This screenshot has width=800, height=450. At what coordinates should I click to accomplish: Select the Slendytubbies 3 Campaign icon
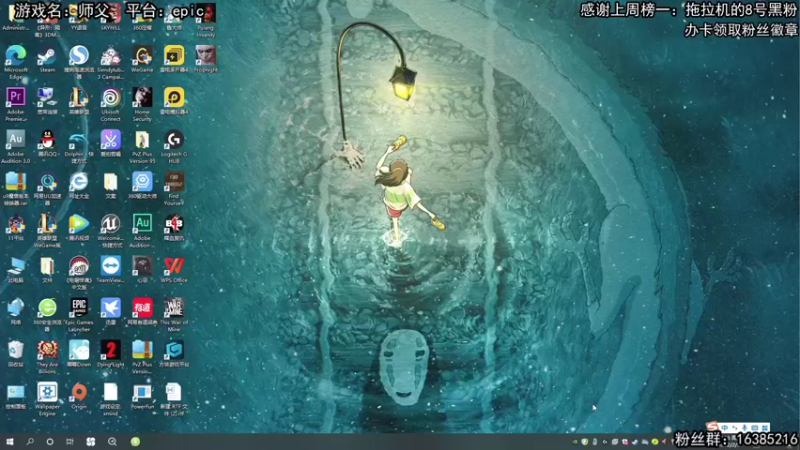click(111, 55)
